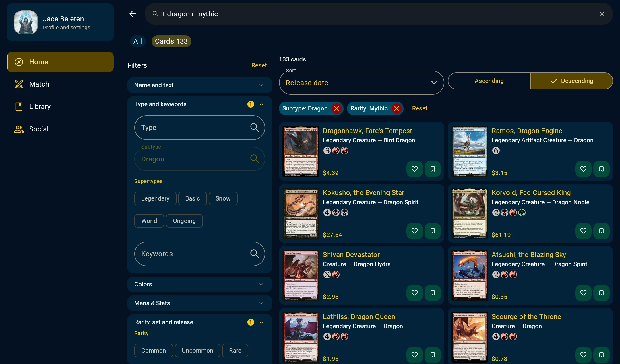Favorite Shivan Devastator with heart icon
This screenshot has height=364, width=620.
pos(414,293)
